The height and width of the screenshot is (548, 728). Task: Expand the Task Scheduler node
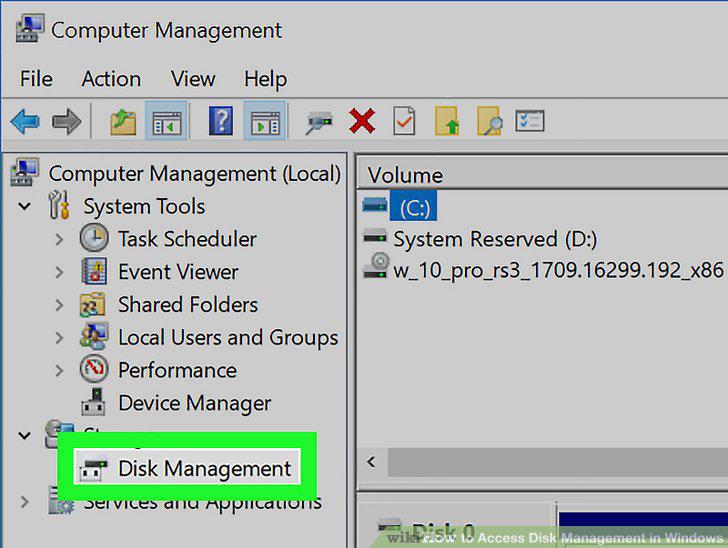[59, 239]
